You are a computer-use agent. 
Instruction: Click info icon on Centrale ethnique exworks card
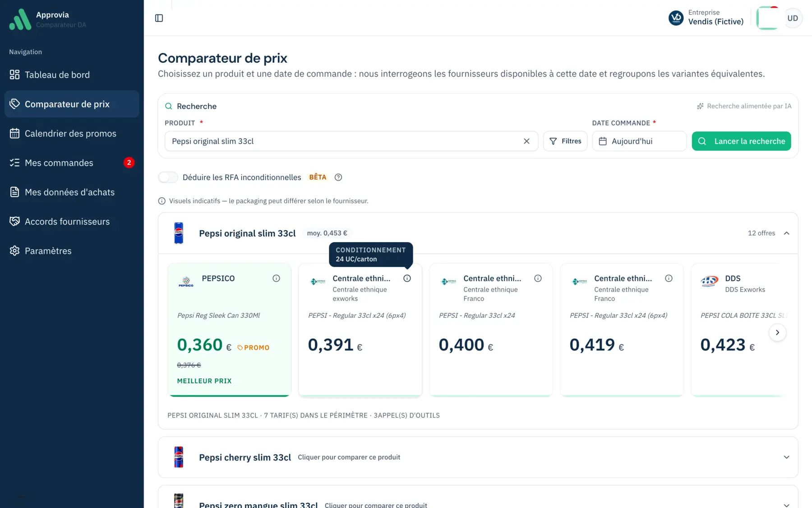point(407,279)
